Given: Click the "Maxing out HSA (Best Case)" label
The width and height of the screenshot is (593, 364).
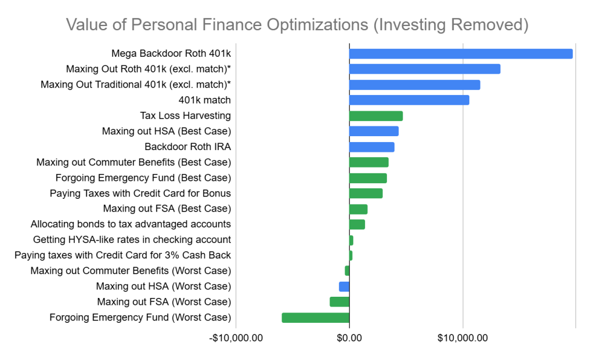Looking at the screenshot, I should pyautogui.click(x=166, y=131).
